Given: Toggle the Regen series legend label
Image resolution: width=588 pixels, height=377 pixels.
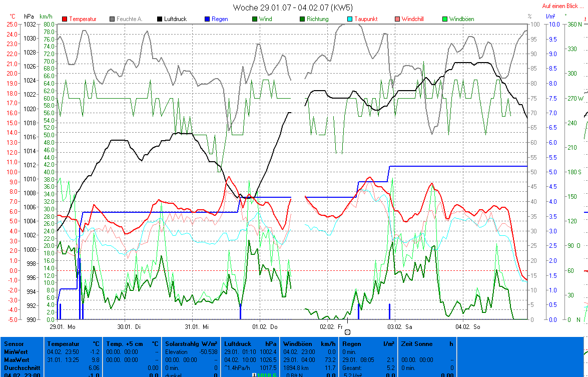Looking at the screenshot, I should (220, 19).
